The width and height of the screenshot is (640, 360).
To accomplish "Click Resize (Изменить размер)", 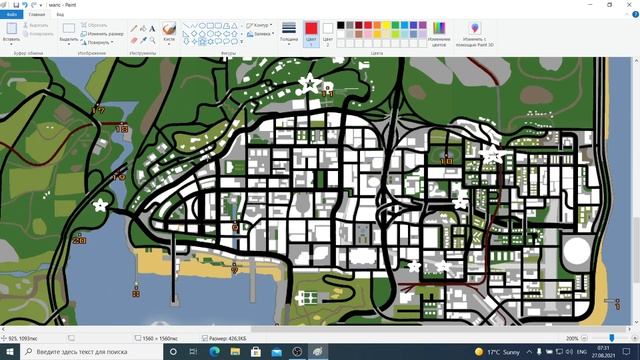I will (x=102, y=34).
